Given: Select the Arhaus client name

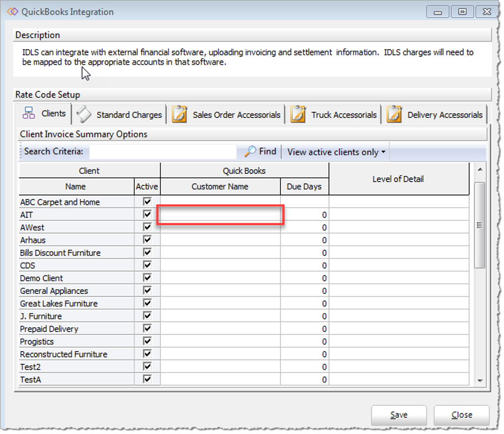Looking at the screenshot, I should 33,240.
